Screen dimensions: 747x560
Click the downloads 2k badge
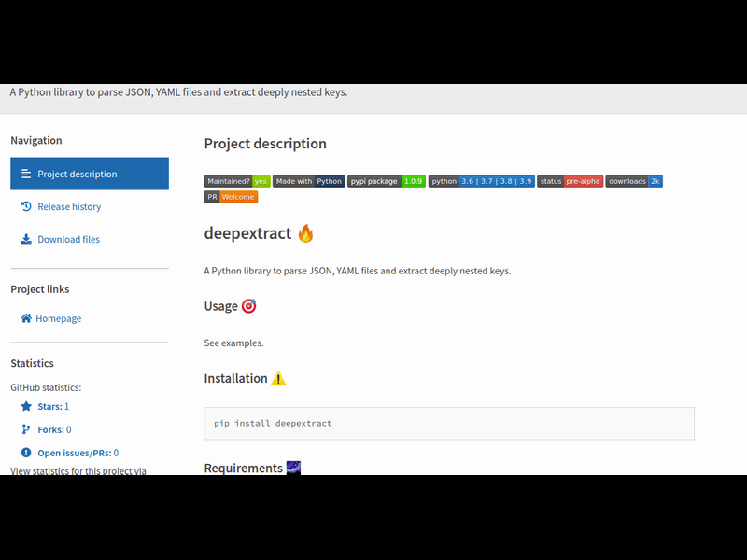pos(634,181)
